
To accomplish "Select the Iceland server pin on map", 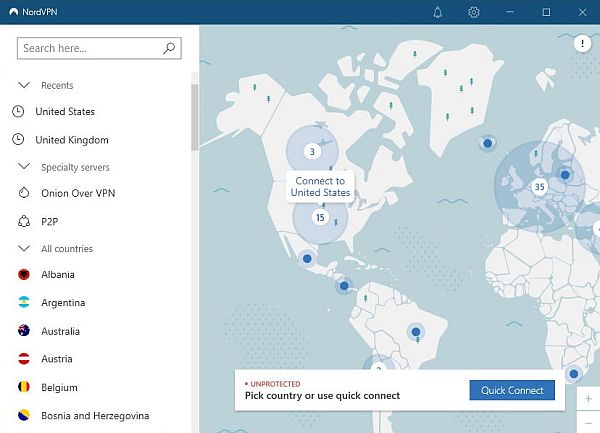I will tap(488, 143).
